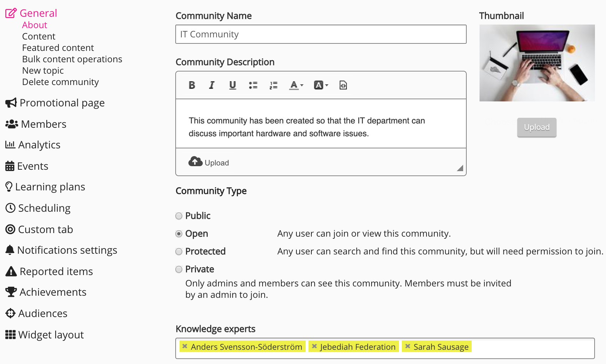Apply italic formatting in description editor
The height and width of the screenshot is (364, 606).
point(212,85)
